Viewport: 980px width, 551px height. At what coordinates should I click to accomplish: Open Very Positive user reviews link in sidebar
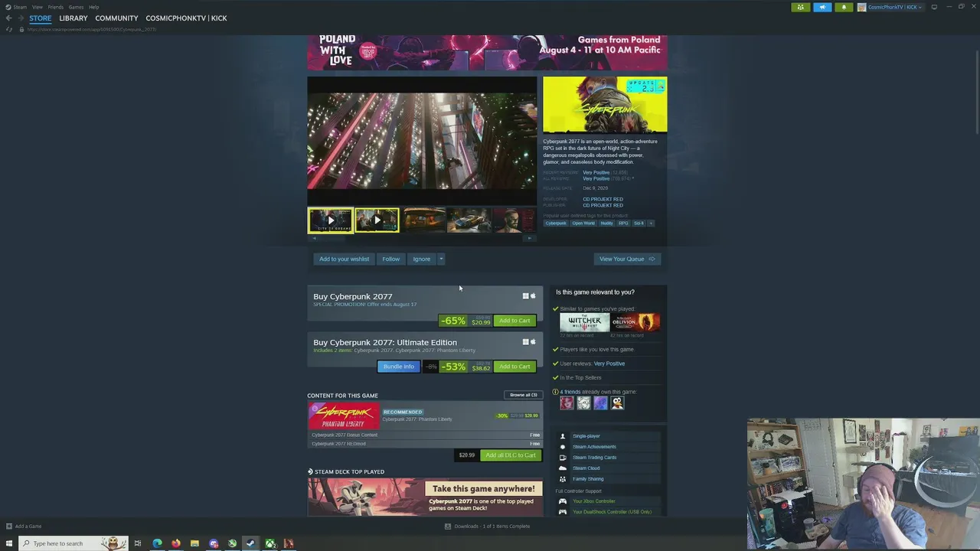point(609,364)
